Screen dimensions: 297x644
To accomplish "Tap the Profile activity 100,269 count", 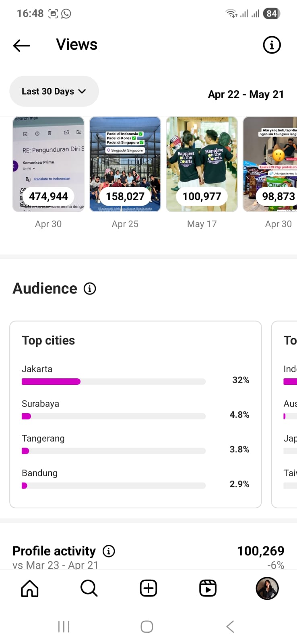I will tap(260, 551).
